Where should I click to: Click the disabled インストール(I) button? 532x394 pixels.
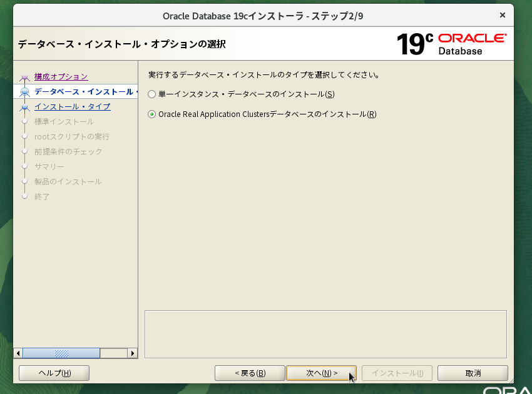[x=397, y=373]
